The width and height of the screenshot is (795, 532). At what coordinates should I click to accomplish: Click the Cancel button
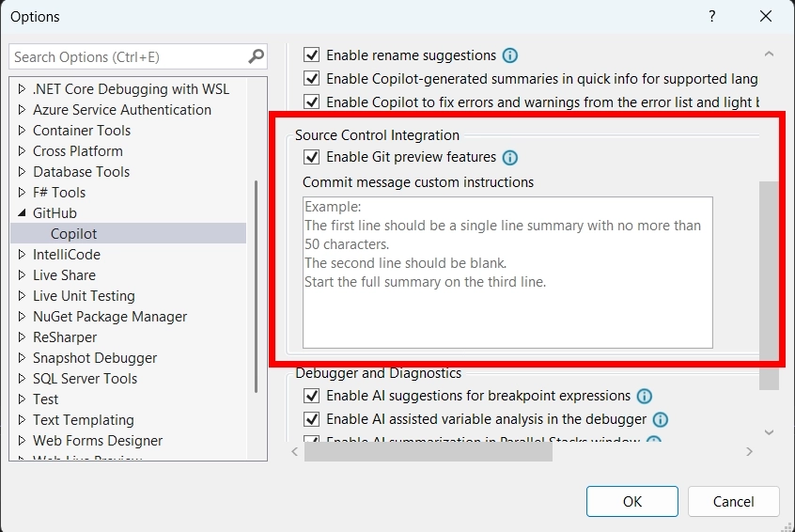click(733, 502)
